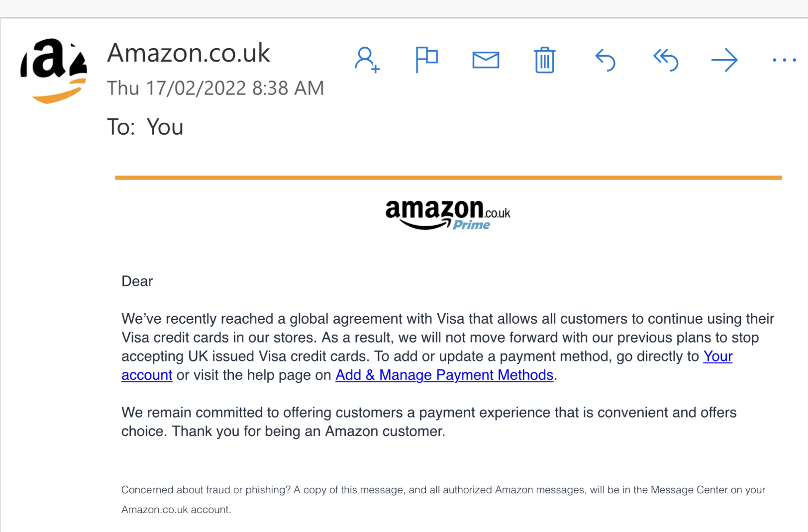Open Add & Manage Payment Methods link

pyautogui.click(x=444, y=375)
